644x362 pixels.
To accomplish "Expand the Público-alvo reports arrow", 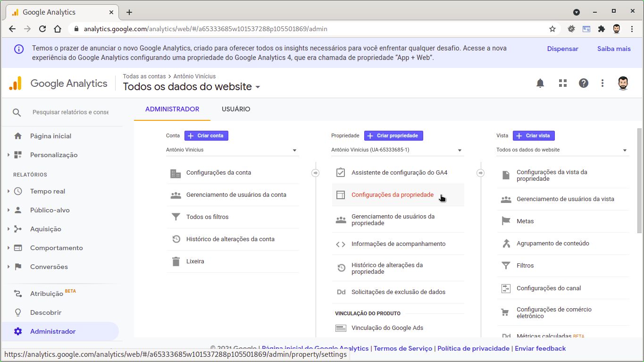I will (x=8, y=210).
